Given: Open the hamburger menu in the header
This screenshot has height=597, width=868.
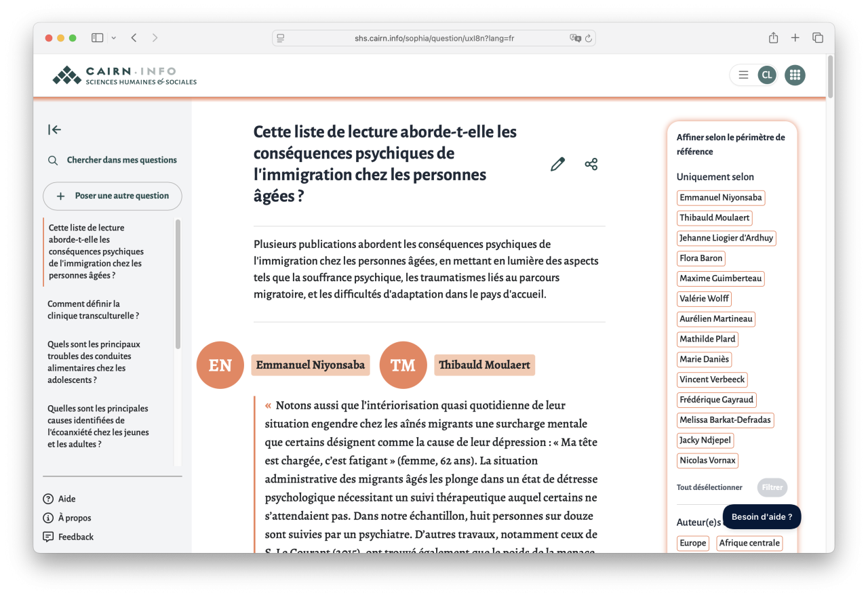Looking at the screenshot, I should tap(743, 75).
